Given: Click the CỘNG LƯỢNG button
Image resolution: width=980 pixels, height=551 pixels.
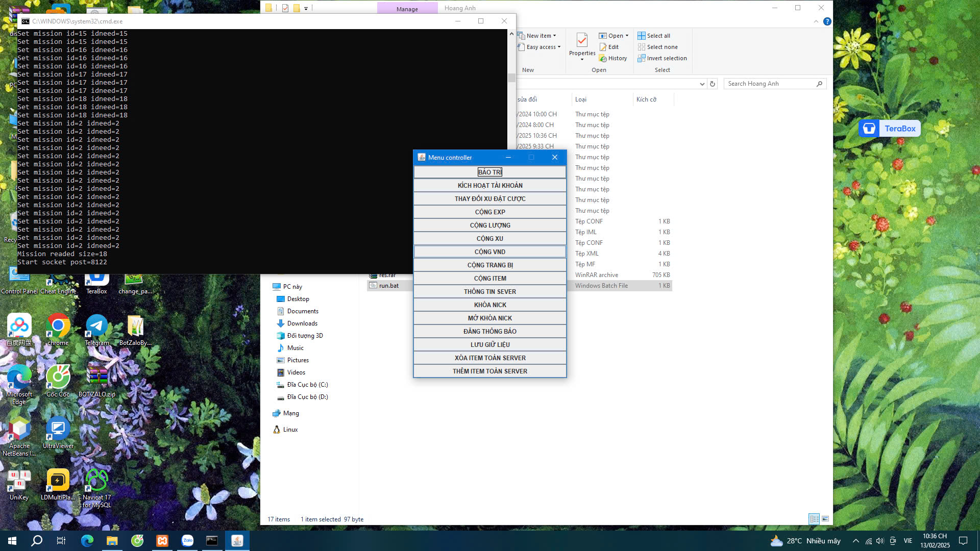Looking at the screenshot, I should click(489, 225).
